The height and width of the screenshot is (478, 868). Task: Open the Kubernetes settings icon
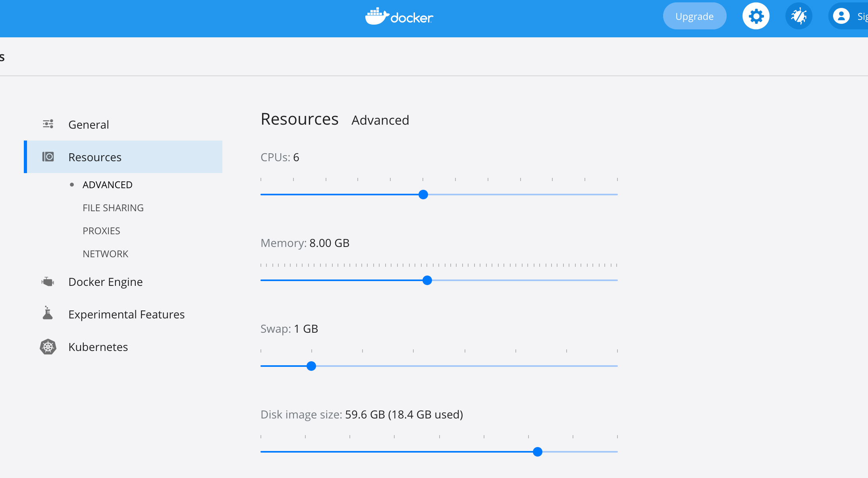click(48, 346)
